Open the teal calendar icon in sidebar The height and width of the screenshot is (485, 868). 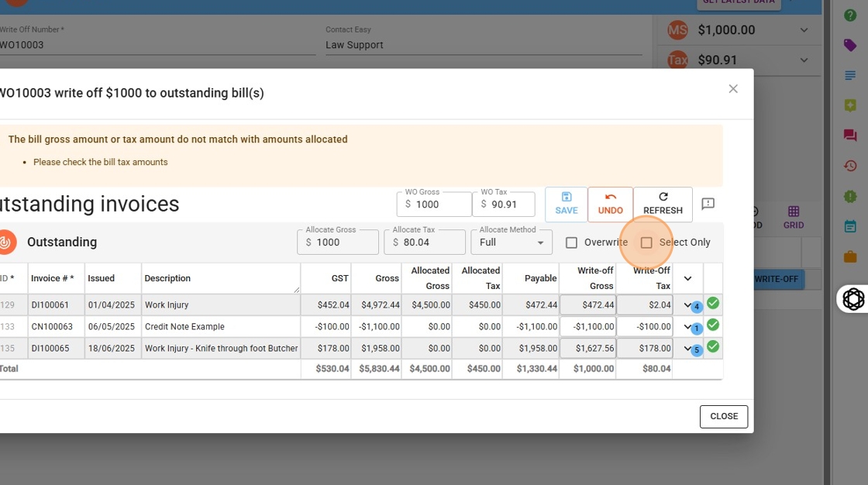pyautogui.click(x=850, y=226)
